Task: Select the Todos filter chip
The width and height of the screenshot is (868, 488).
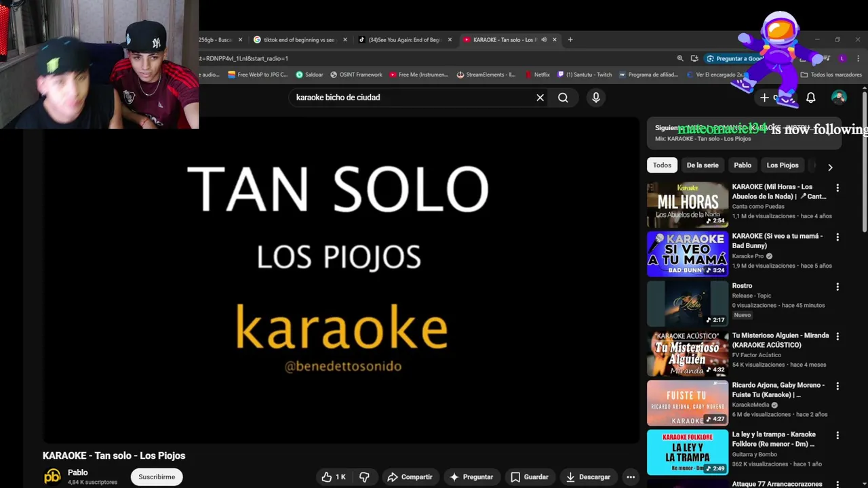Action: (x=662, y=165)
